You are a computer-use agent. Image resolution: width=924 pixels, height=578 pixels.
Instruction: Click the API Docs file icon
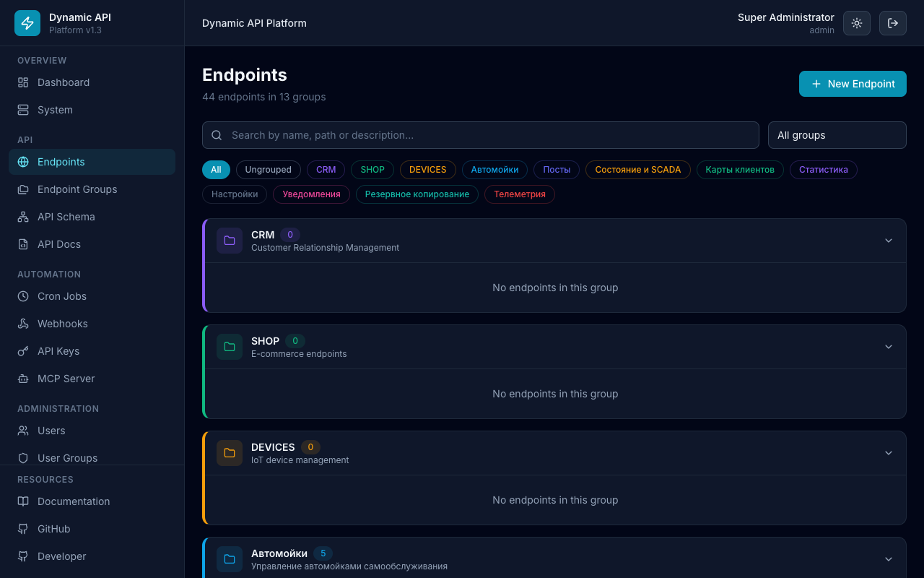pos(23,244)
